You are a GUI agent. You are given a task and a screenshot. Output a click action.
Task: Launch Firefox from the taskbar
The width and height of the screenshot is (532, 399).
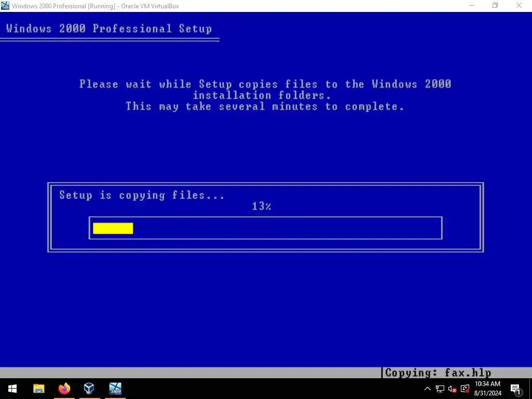point(64,389)
